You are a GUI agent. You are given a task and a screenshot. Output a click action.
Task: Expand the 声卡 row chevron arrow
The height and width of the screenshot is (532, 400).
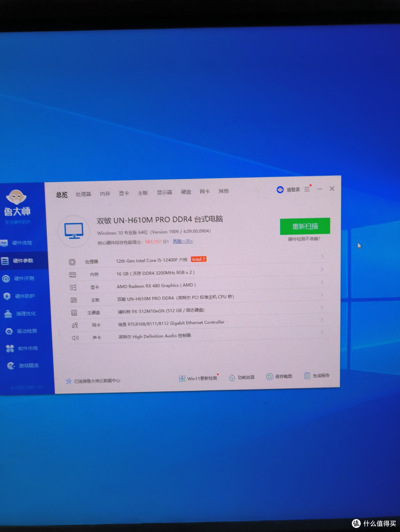pyautogui.click(x=322, y=332)
